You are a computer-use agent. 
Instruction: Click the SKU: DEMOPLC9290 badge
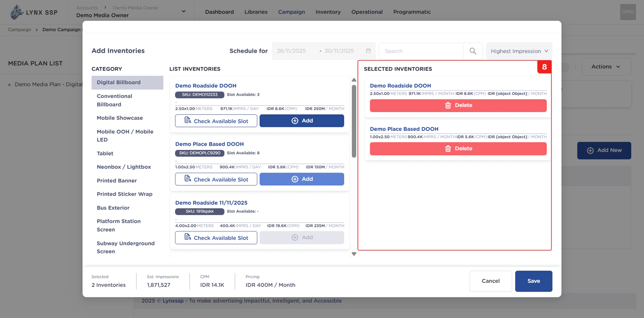(200, 153)
